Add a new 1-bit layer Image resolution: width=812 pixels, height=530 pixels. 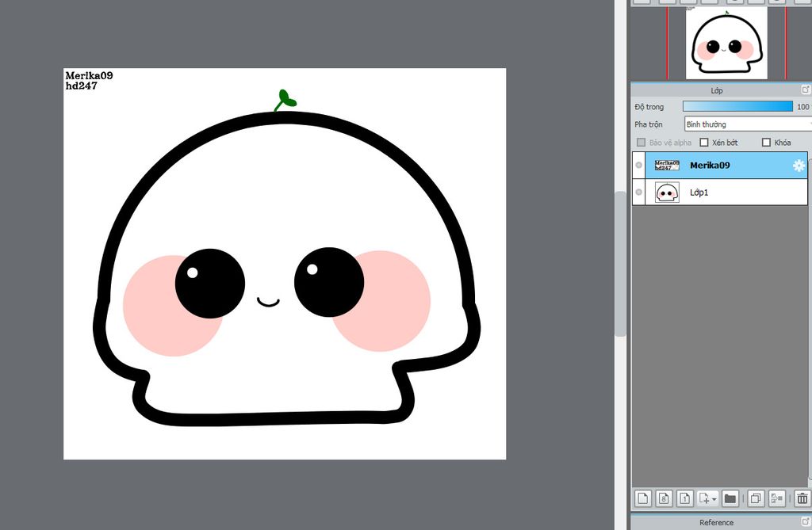(684, 498)
